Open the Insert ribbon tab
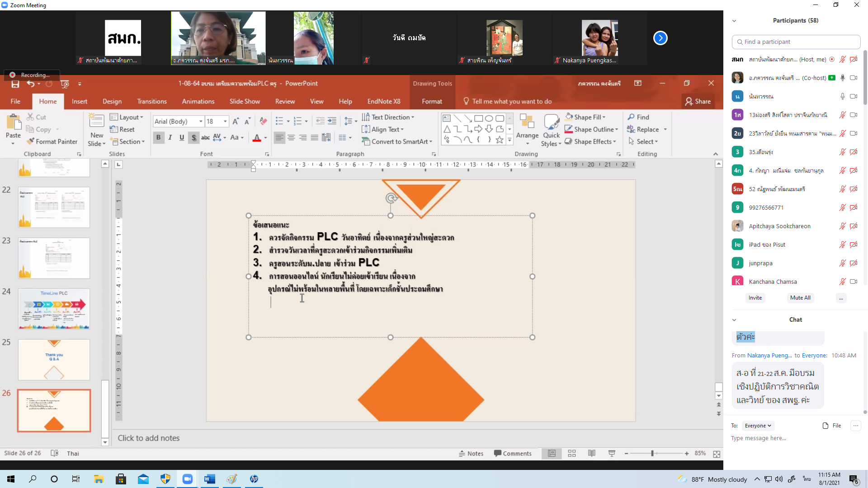This screenshot has height=488, width=868. 80,101
